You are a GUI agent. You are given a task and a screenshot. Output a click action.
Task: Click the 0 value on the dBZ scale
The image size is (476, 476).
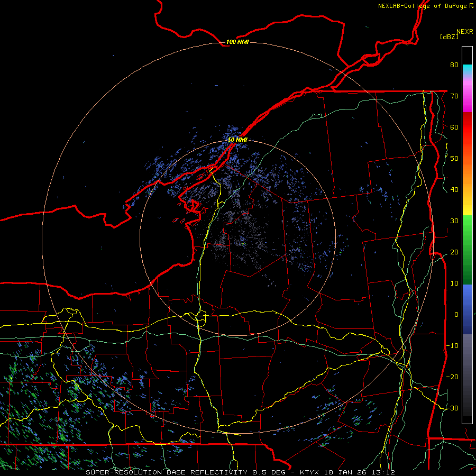[x=456, y=315]
